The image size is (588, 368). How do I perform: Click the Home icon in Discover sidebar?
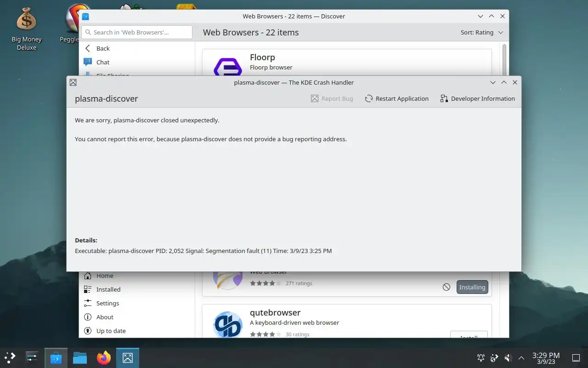(88, 276)
